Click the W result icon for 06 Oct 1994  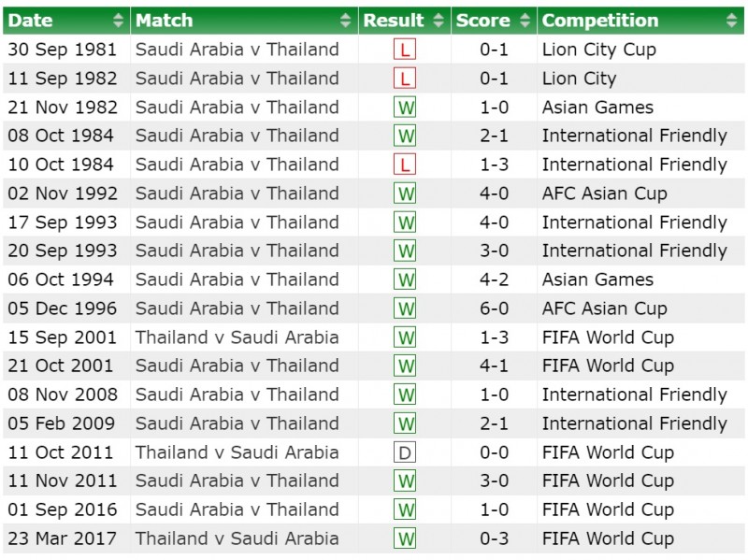click(405, 280)
